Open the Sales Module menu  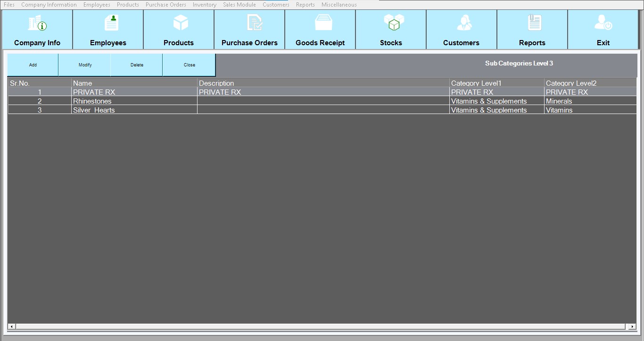(x=239, y=5)
